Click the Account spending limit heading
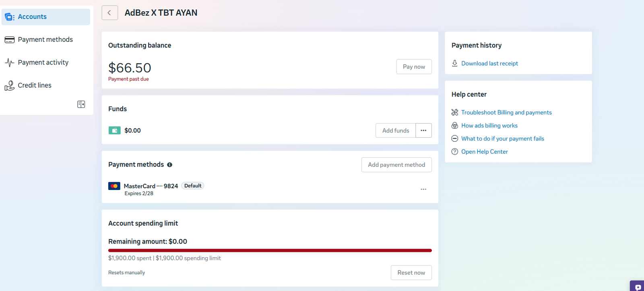This screenshot has width=644, height=291. pos(143,223)
